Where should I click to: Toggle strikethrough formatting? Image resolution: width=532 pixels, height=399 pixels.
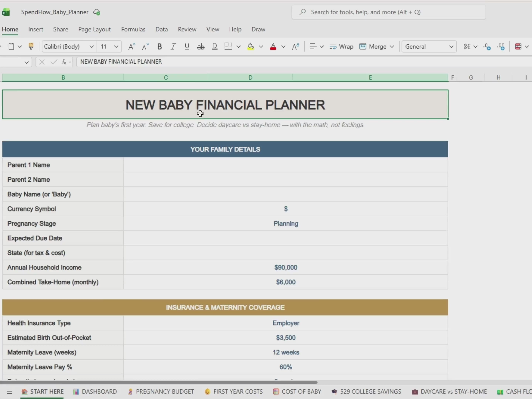[201, 46]
